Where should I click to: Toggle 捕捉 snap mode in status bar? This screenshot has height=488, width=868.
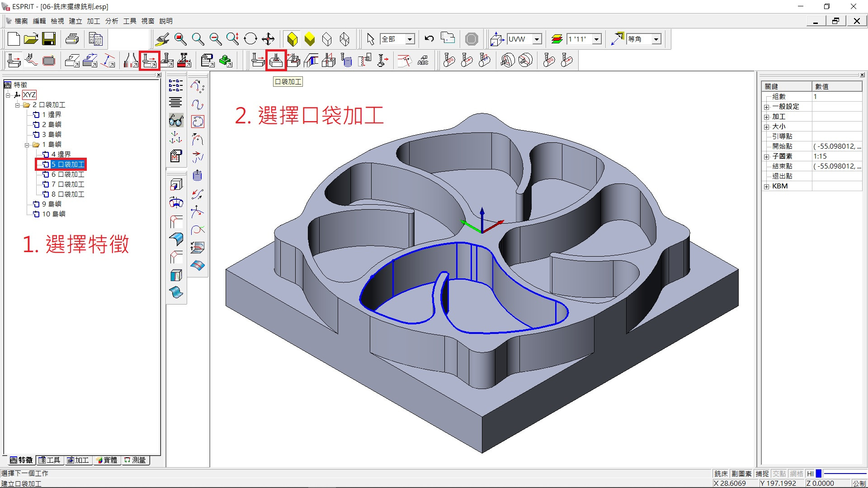click(762, 474)
